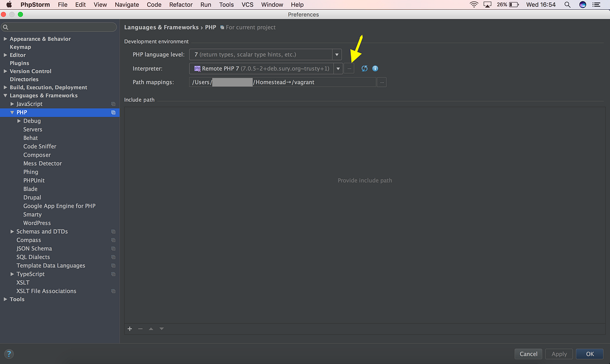Select PHPUnit in the sidebar
This screenshot has height=364, width=610.
point(34,180)
